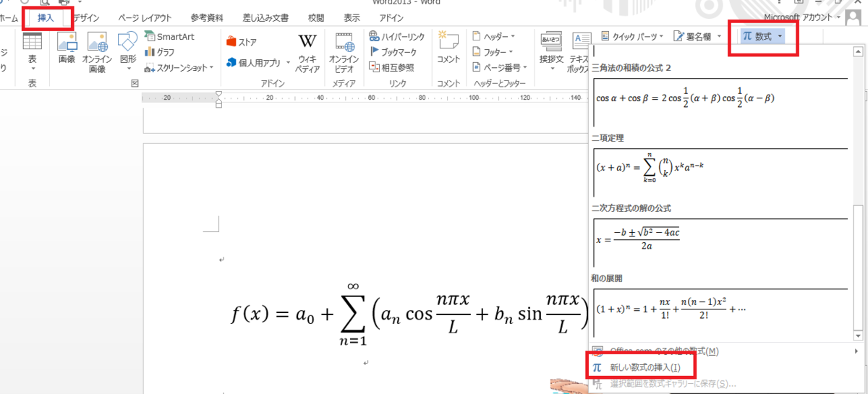868x394 pixels.
Task: Insert a SmartArt graphic
Action: coord(169,38)
